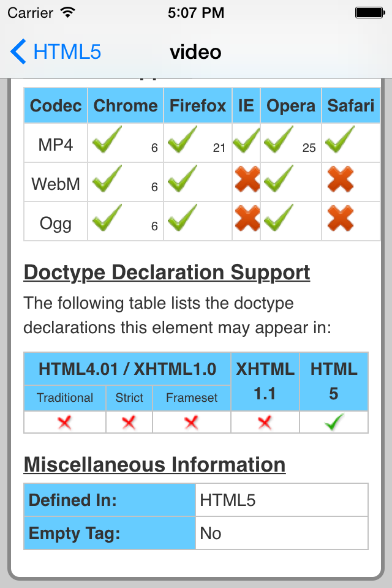This screenshot has width=392, height=588.
Task: Click green checkmark under the HTML 5 column
Action: tap(334, 422)
